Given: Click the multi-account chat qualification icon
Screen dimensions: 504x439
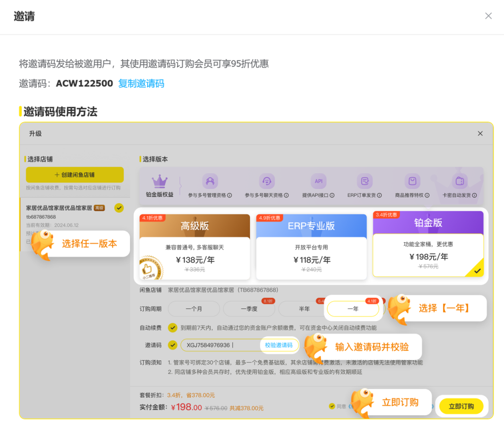Looking at the screenshot, I should click(267, 181).
